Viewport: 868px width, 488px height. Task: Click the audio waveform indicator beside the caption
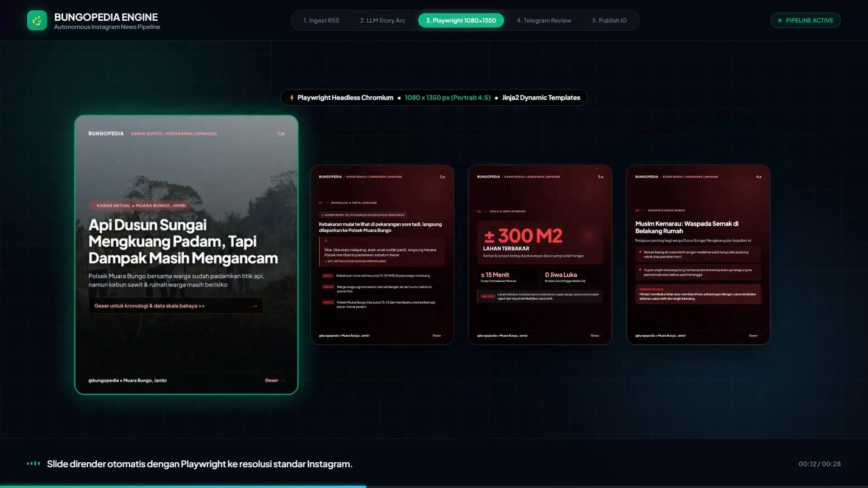33,464
